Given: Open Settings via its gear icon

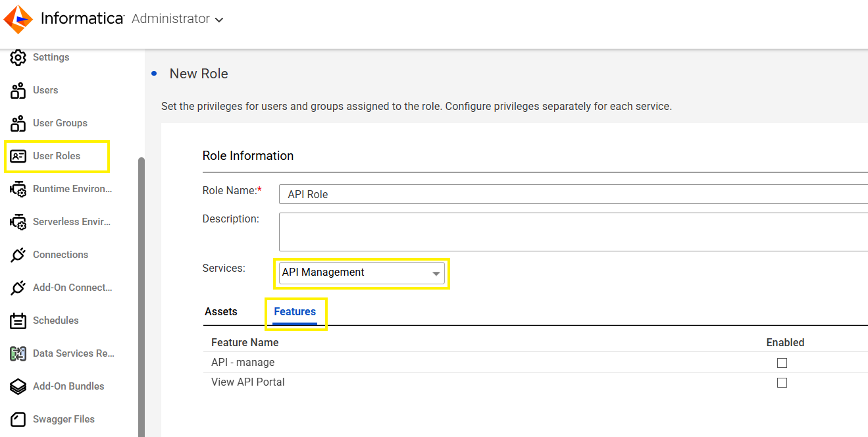Looking at the screenshot, I should click(x=18, y=57).
